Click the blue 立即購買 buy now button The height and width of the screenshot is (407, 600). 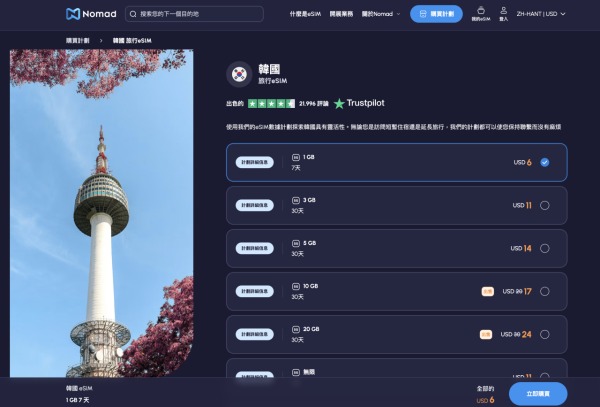(x=538, y=394)
